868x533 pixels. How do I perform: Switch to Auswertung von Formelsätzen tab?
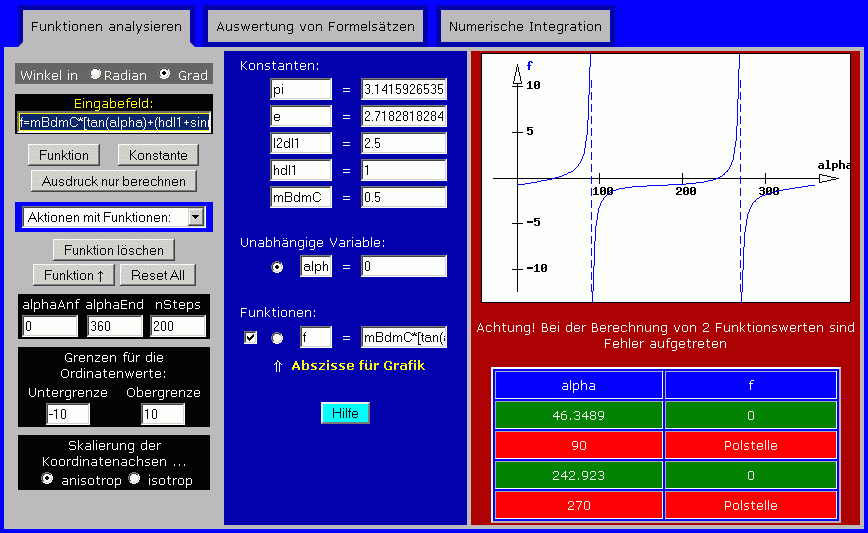(315, 27)
